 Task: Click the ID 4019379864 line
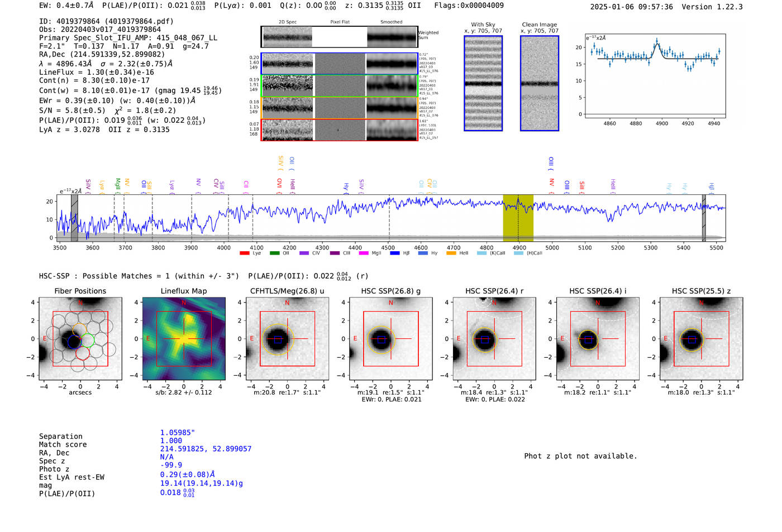coord(106,21)
